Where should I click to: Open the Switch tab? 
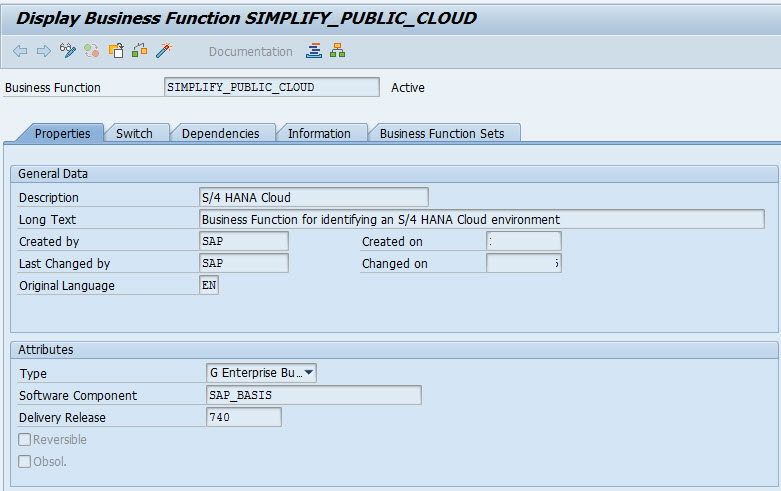[x=134, y=133]
